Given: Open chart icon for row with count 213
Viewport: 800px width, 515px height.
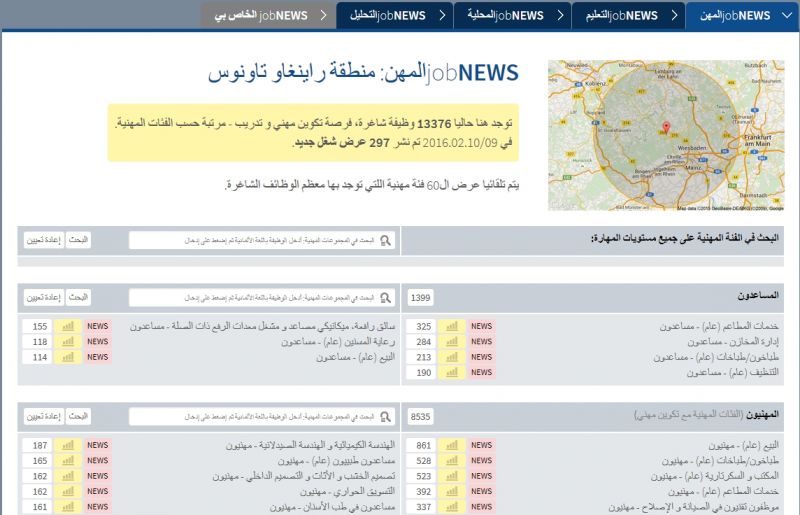Looking at the screenshot, I should pyautogui.click(x=452, y=357).
